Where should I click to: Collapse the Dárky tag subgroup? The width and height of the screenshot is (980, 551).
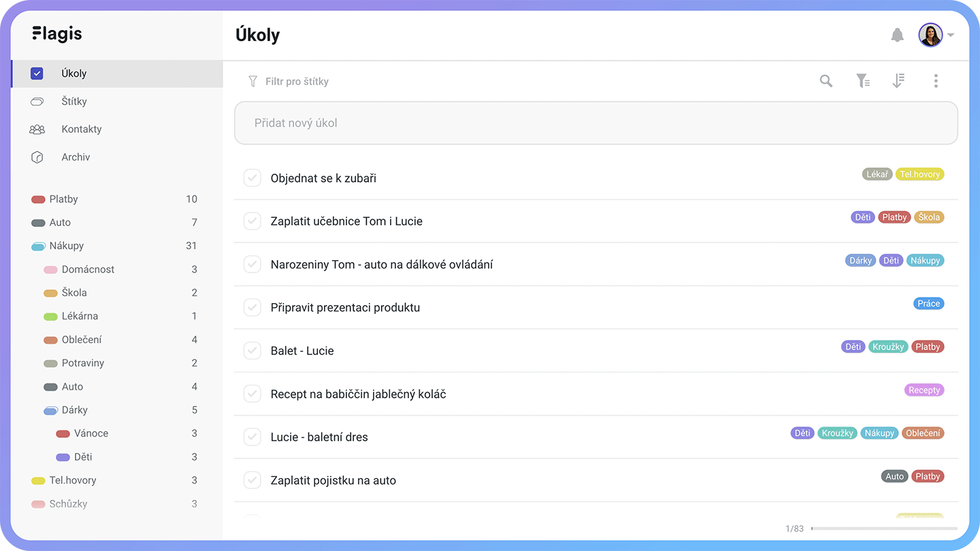click(50, 410)
